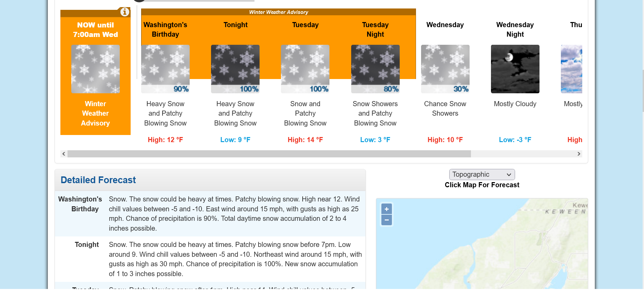Click the right arrow of the forecast scrollbar

[x=579, y=154]
